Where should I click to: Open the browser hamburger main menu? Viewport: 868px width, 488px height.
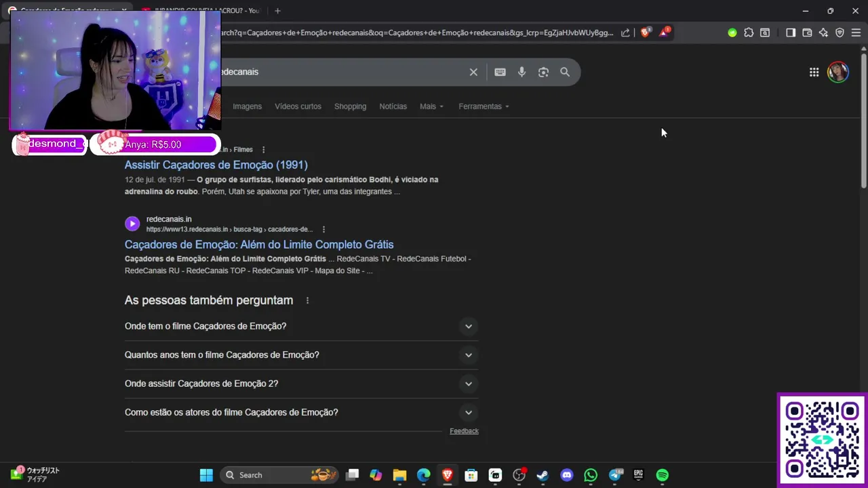pyautogui.click(x=856, y=33)
